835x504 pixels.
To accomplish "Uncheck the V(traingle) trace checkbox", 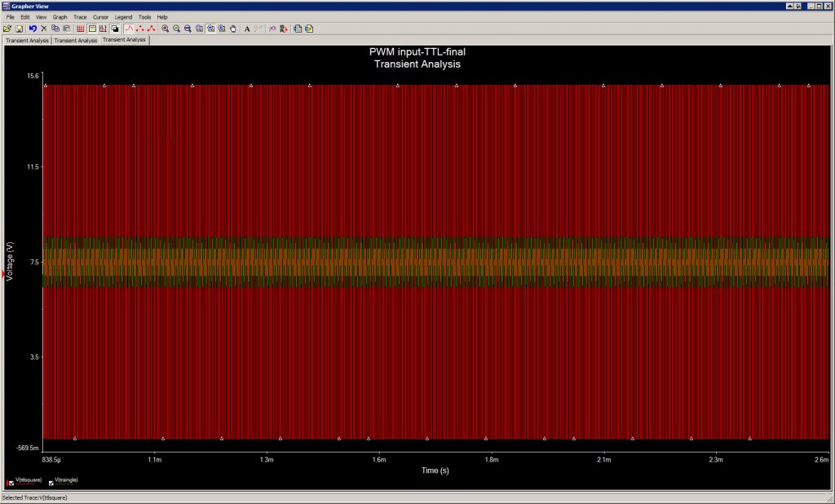I will pos(51,484).
